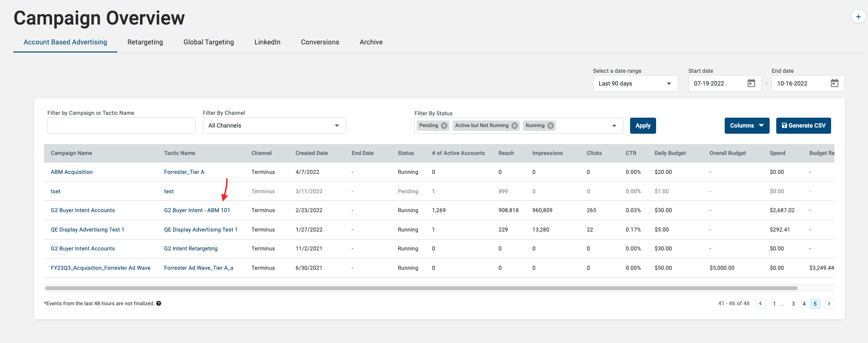Open the End date calendar icon
This screenshot has width=868, height=343.
834,83
